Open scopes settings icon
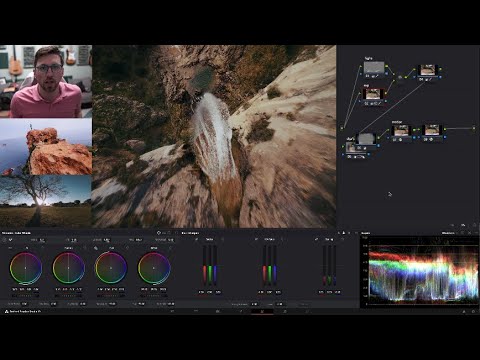Screen dimensions: 480x360 (470, 233)
